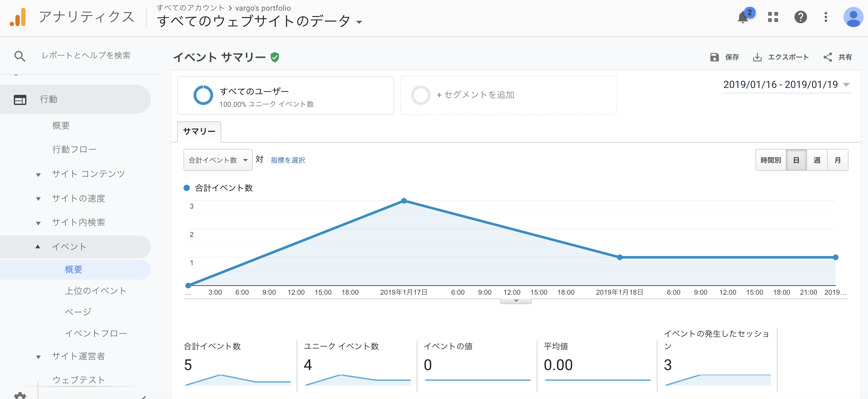Click the 指標を選択 link
868x399 pixels.
[x=288, y=160]
